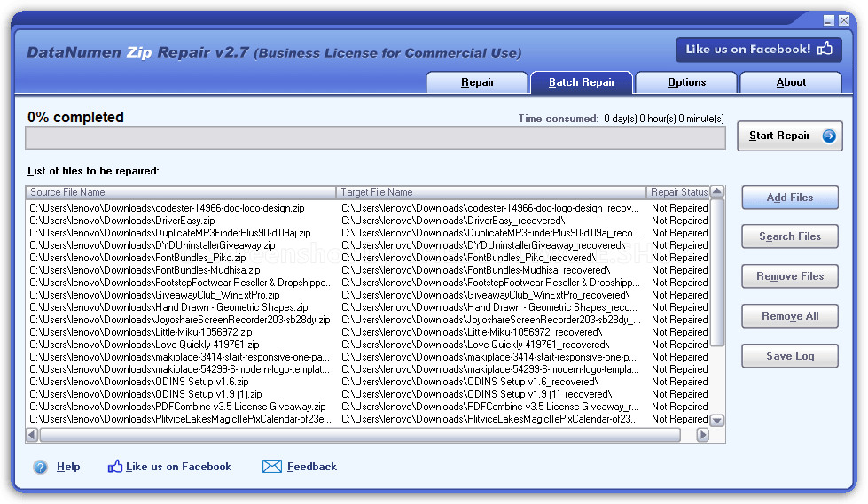Viewport: 868px width, 504px height.
Task: Click the Remove Files button
Action: point(790,276)
